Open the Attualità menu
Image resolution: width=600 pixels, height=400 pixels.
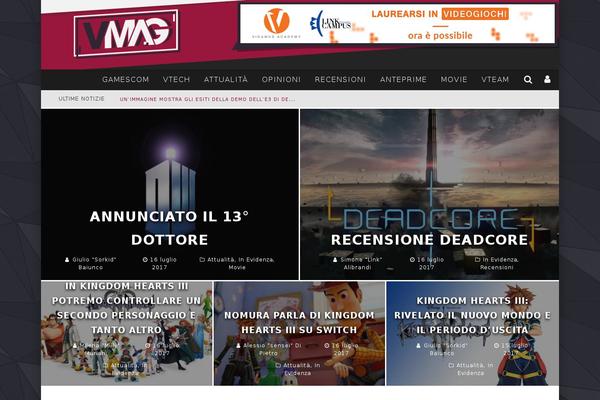pos(226,80)
